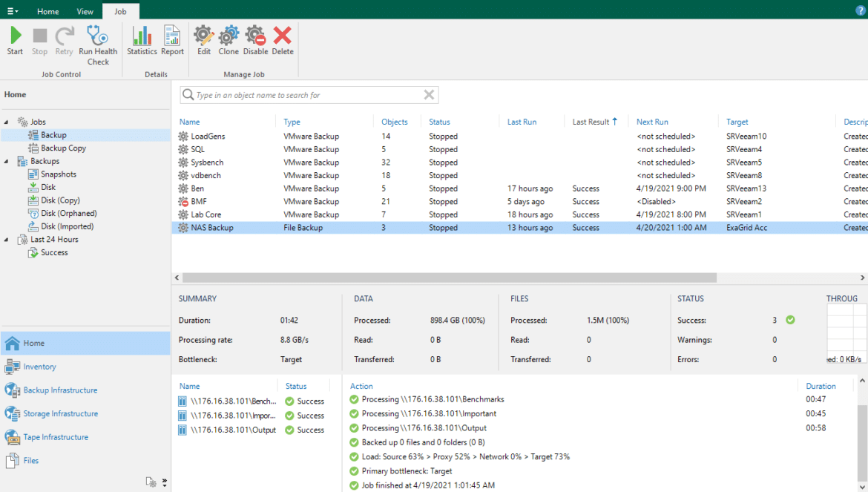Viewport: 868px width, 492px height.
Task: Collapse the Jobs tree node
Action: pyautogui.click(x=7, y=122)
